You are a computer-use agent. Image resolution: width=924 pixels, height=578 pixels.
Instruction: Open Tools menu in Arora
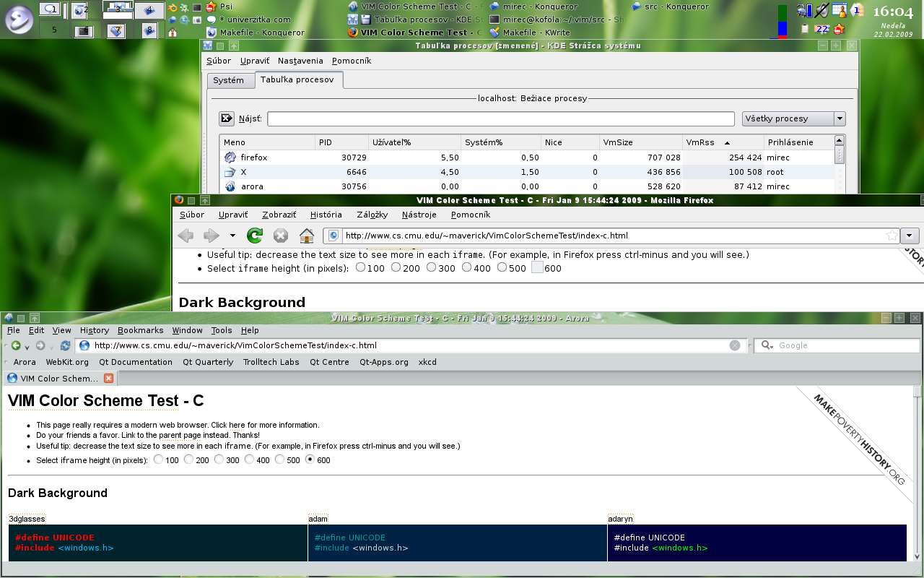[x=222, y=330]
